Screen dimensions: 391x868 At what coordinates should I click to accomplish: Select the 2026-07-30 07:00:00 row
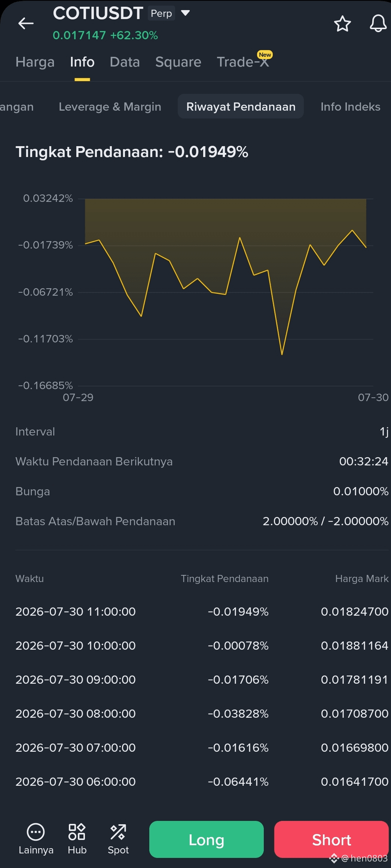coord(202,748)
